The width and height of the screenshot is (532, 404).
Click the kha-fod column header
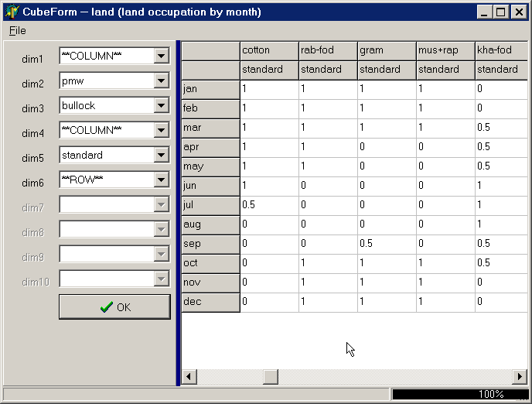coord(502,50)
